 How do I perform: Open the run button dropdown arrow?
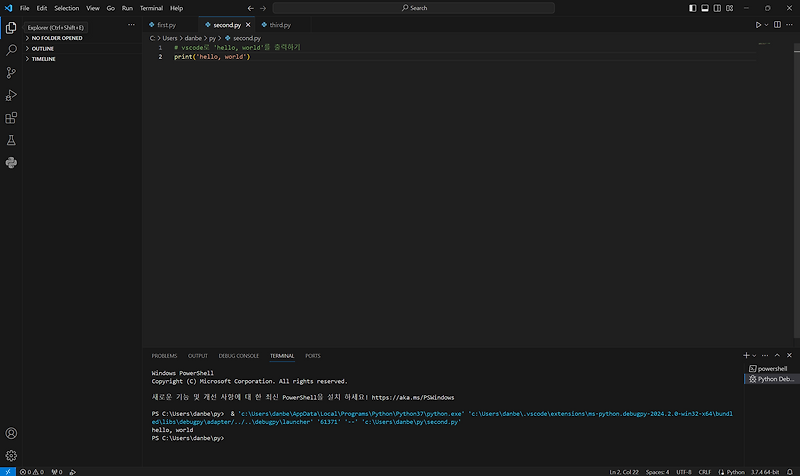(766, 24)
